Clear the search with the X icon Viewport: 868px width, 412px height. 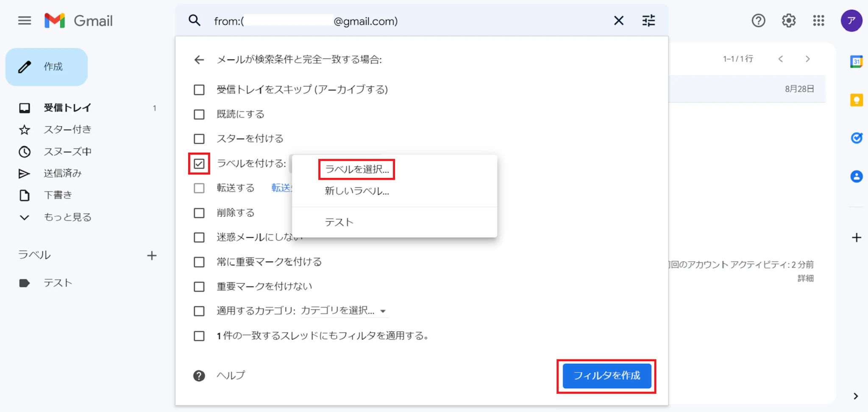tap(618, 21)
